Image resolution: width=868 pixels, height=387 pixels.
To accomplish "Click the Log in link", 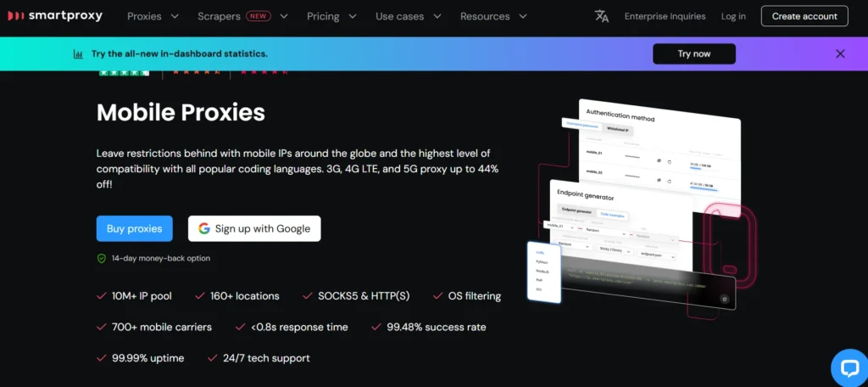I will pyautogui.click(x=733, y=17).
